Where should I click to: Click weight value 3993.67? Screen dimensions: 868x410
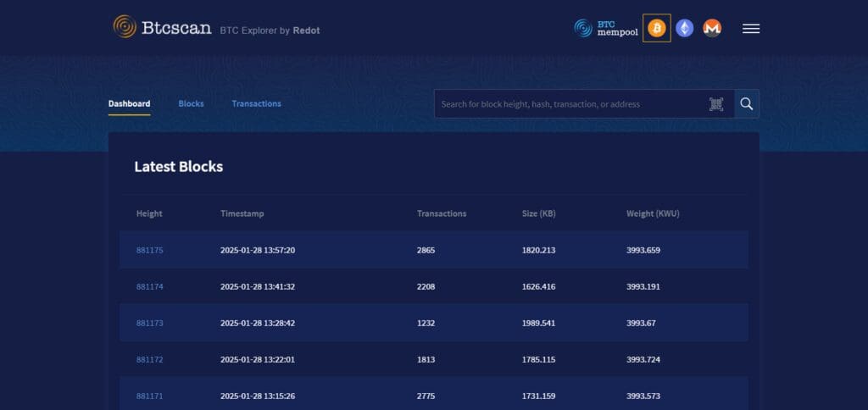click(x=641, y=323)
